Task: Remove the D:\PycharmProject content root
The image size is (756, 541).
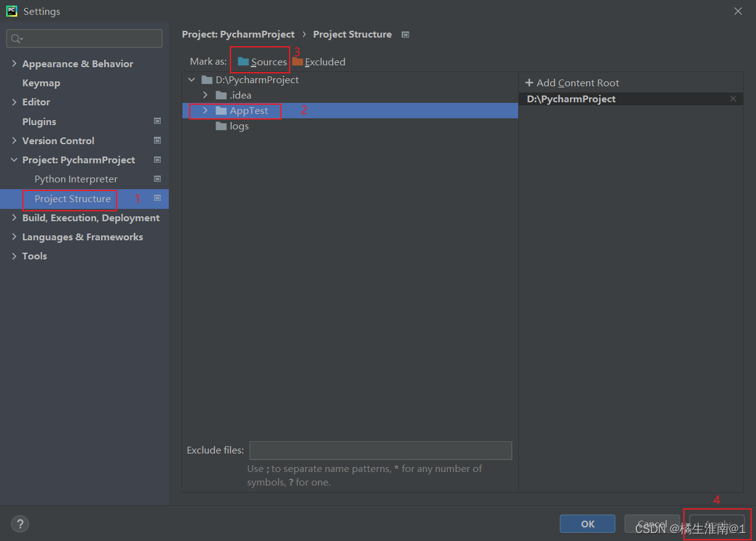Action: (733, 99)
